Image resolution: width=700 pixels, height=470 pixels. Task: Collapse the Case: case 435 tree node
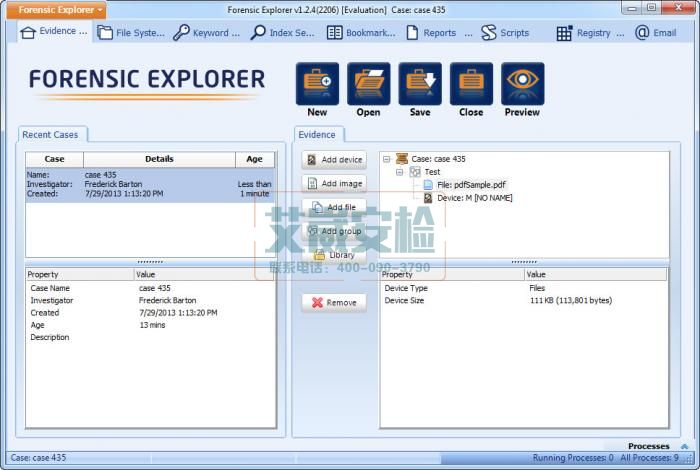pos(387,159)
